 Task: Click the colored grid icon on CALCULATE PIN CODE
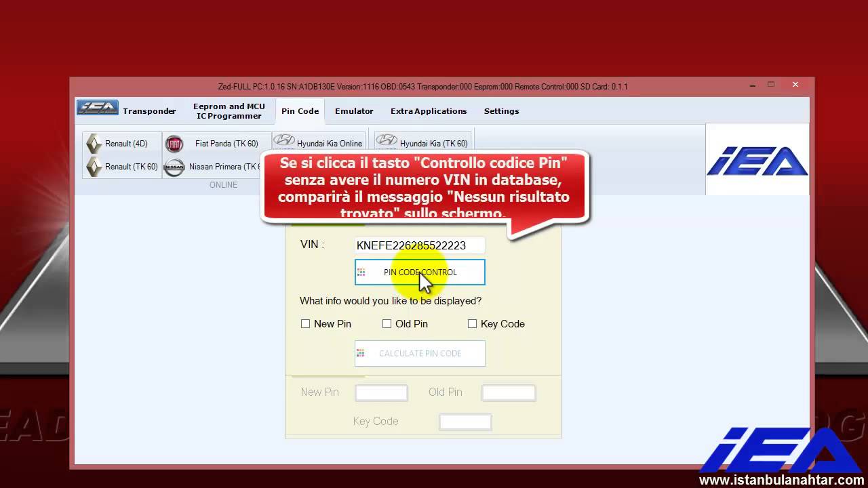(361, 353)
